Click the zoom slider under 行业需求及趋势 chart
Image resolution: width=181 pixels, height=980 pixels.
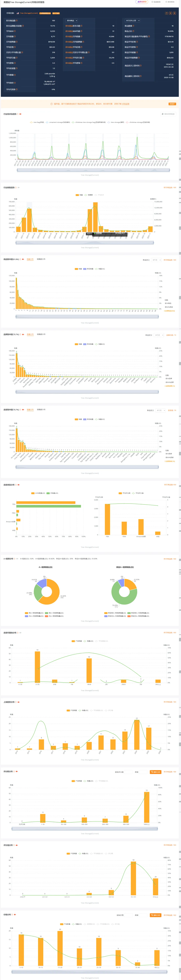click(x=93, y=170)
